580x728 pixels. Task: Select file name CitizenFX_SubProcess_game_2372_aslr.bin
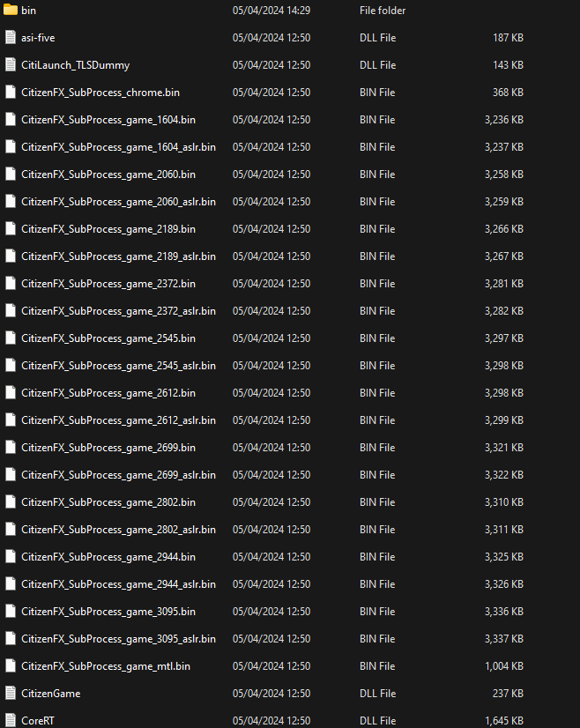tap(118, 310)
